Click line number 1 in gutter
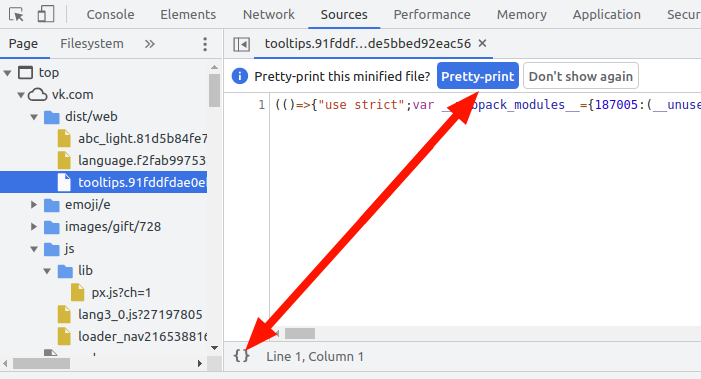The image size is (701, 379). [x=262, y=105]
